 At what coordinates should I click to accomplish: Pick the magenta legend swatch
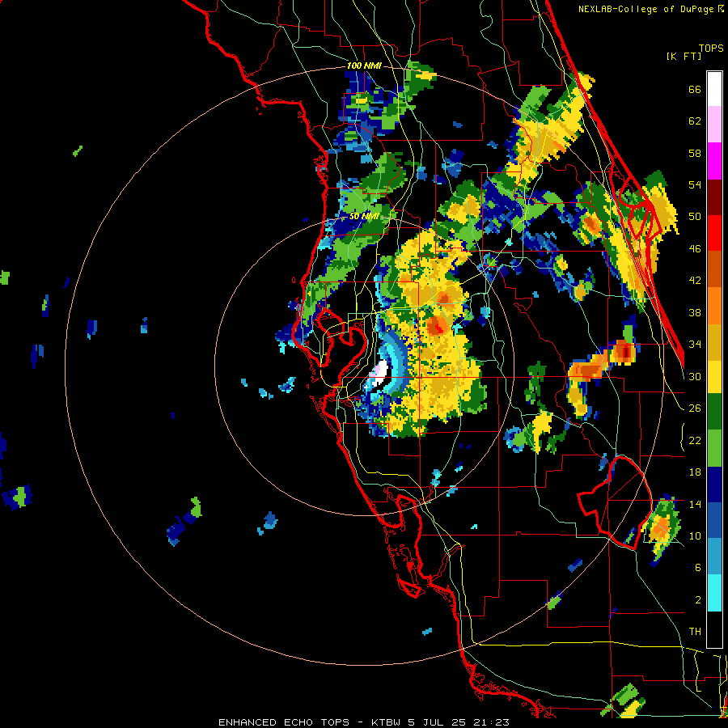tap(714, 161)
